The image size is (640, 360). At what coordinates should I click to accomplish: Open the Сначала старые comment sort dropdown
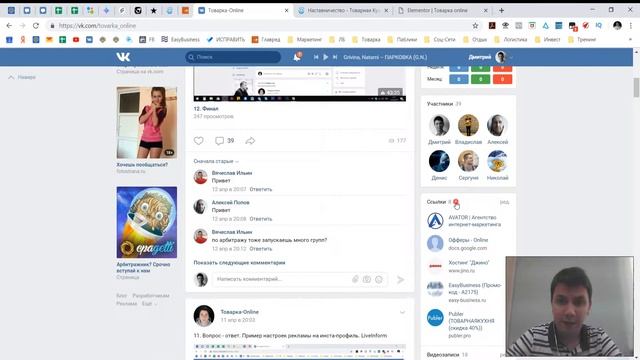click(x=216, y=161)
